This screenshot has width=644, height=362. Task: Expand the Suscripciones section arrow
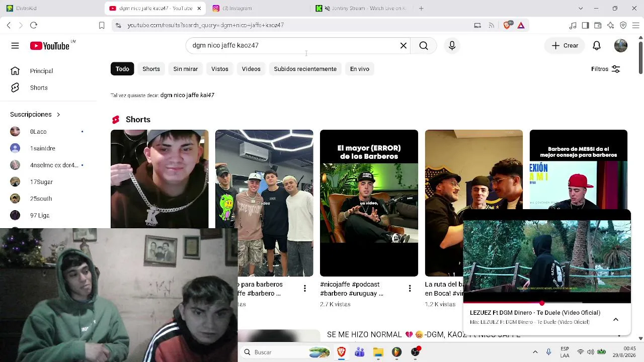[58, 115]
